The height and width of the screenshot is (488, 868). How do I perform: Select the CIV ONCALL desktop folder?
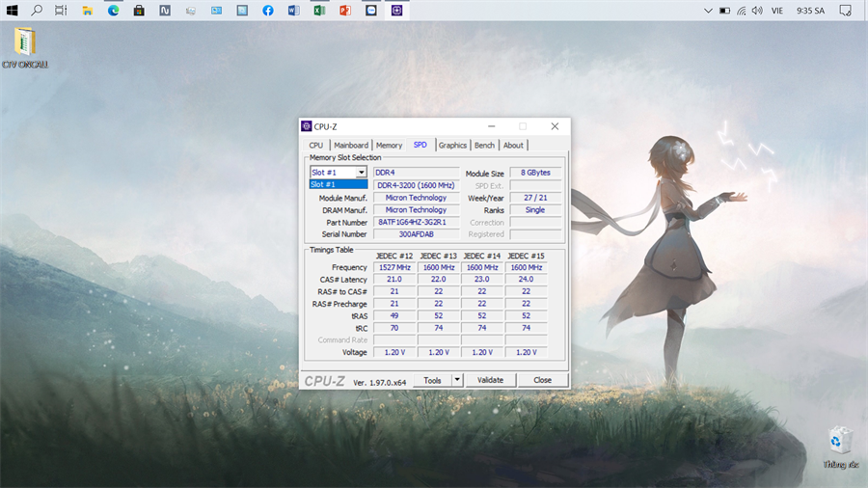pos(25,48)
